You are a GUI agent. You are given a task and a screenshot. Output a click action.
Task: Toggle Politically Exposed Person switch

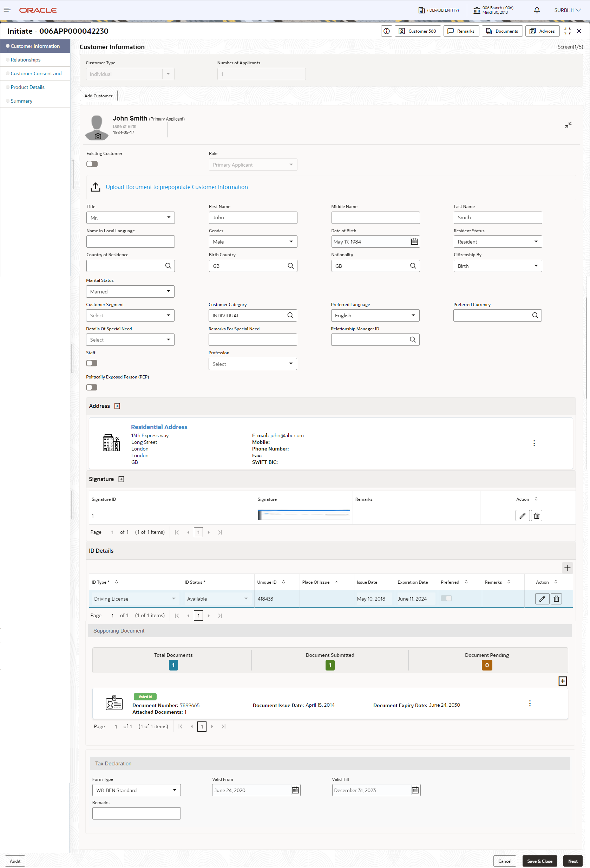click(x=91, y=387)
